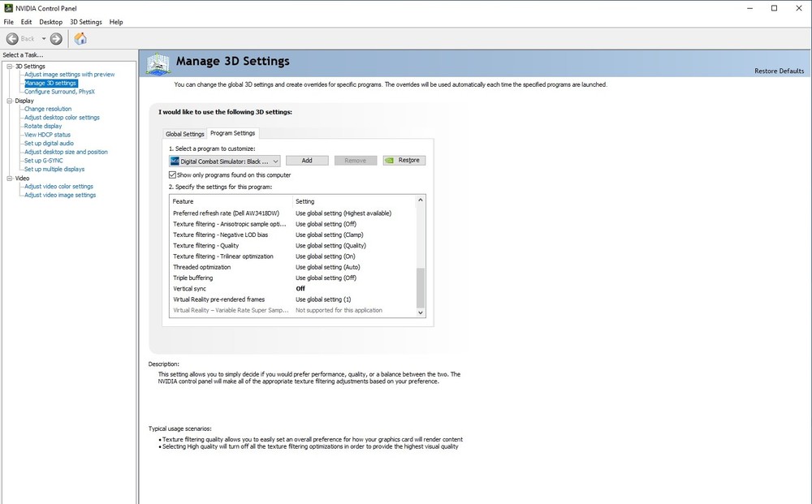Image resolution: width=812 pixels, height=504 pixels.
Task: Select Trilinear optimization setting value
Action: point(326,256)
